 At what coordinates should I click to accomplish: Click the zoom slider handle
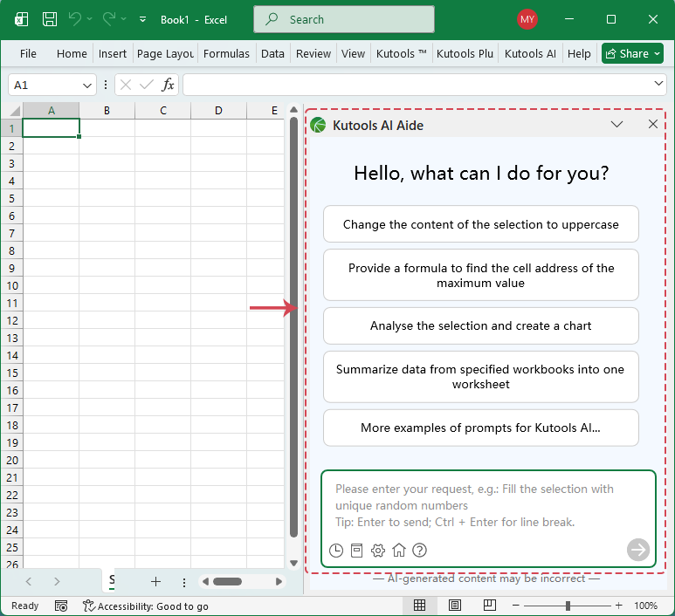tap(568, 606)
